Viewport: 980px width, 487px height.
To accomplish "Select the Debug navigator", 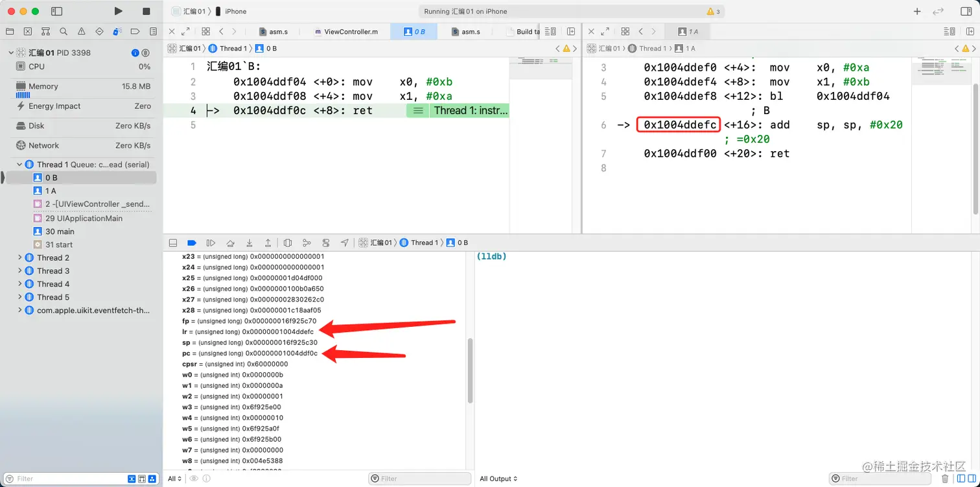I will 117,31.
